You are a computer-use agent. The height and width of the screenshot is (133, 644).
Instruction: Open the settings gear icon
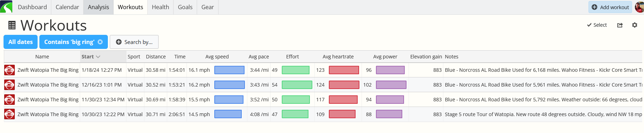point(635,25)
